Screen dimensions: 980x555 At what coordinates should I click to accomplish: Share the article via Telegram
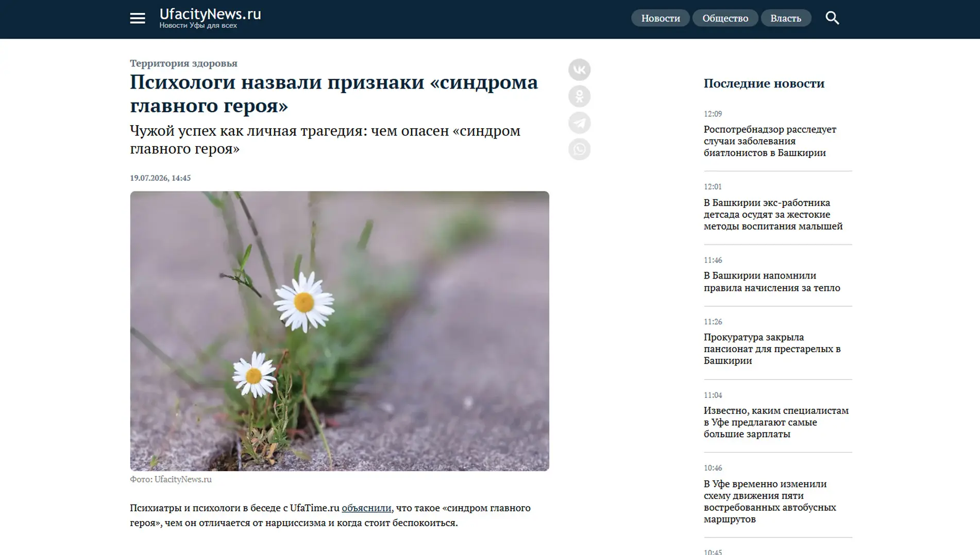click(579, 123)
